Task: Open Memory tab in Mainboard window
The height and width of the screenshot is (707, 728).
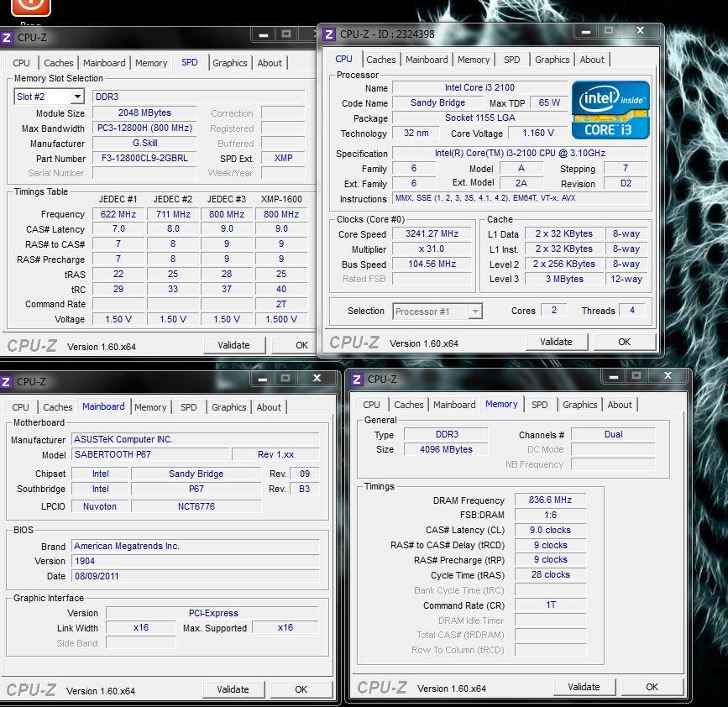Action: click(x=150, y=407)
